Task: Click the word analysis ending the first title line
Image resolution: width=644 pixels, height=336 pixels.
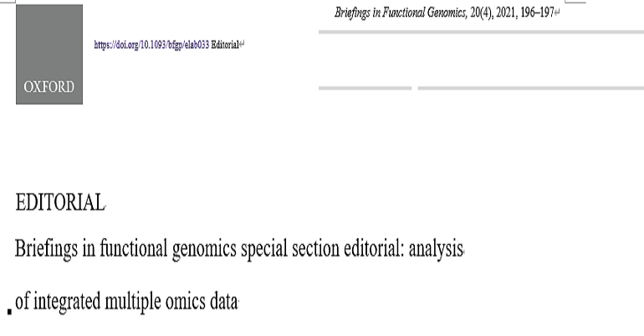Action: tap(436, 249)
